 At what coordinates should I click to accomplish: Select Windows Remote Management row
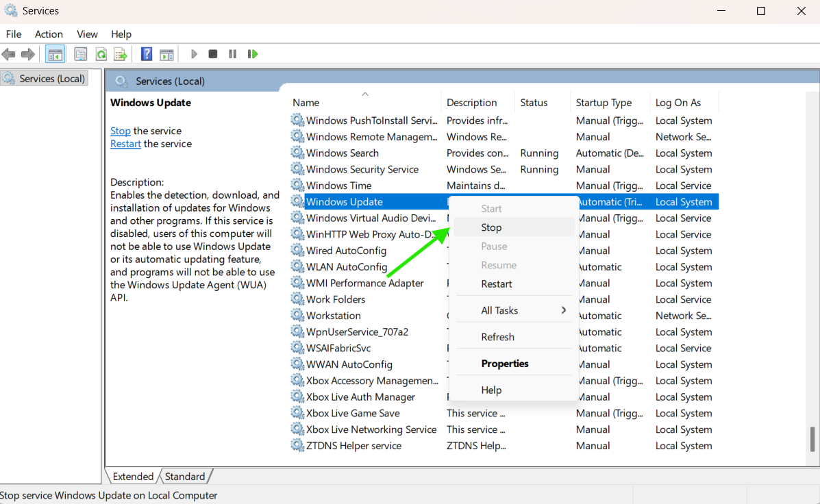pos(505,136)
